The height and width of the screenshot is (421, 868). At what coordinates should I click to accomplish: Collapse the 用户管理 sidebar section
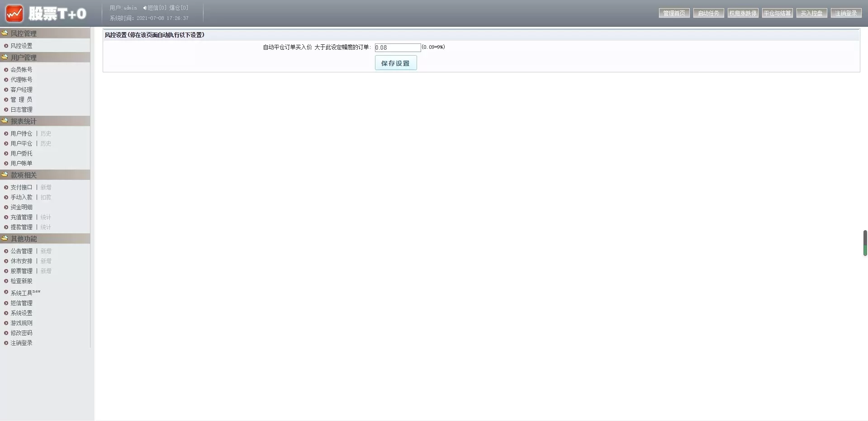point(24,57)
